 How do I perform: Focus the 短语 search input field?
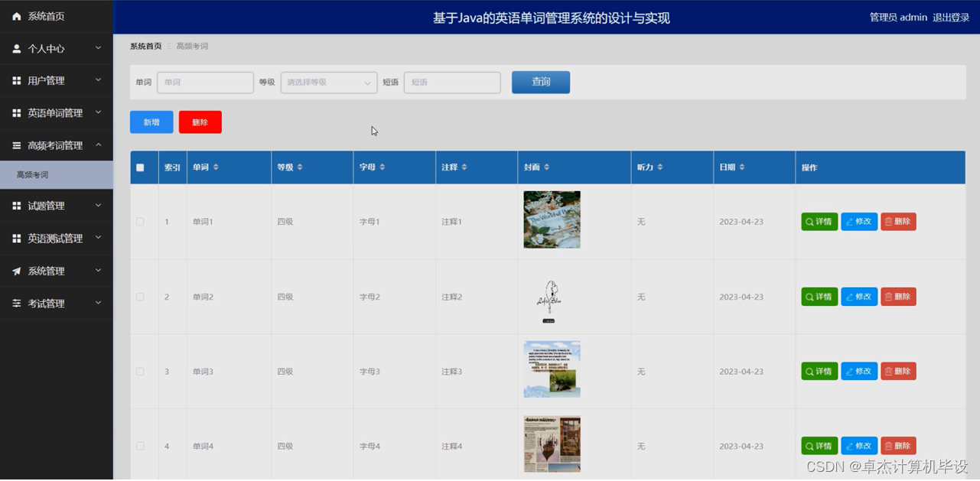click(x=452, y=83)
